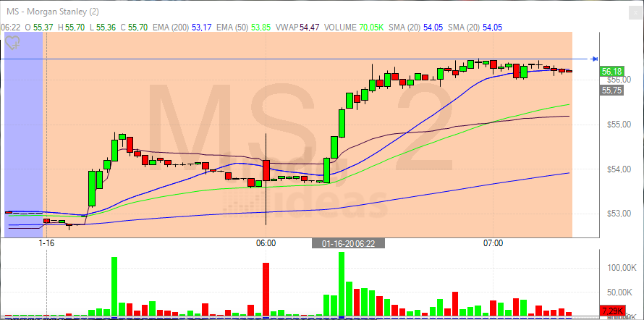Click the heart-plus add to favorites icon

point(13,43)
